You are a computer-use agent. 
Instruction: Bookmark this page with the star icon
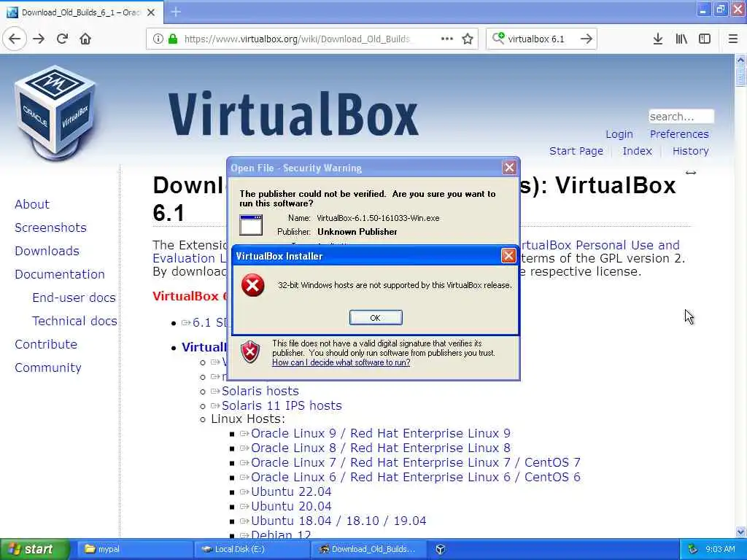coord(468,39)
